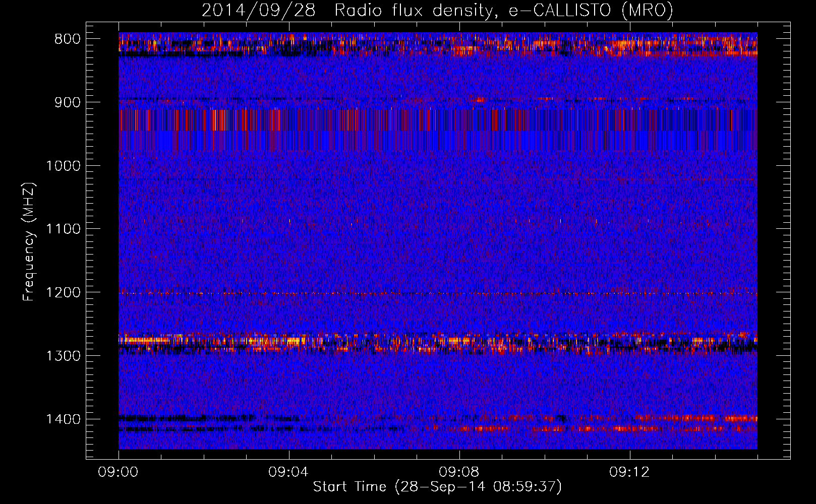
Task: Click the 09:12 time tick label
Action: pos(630,472)
